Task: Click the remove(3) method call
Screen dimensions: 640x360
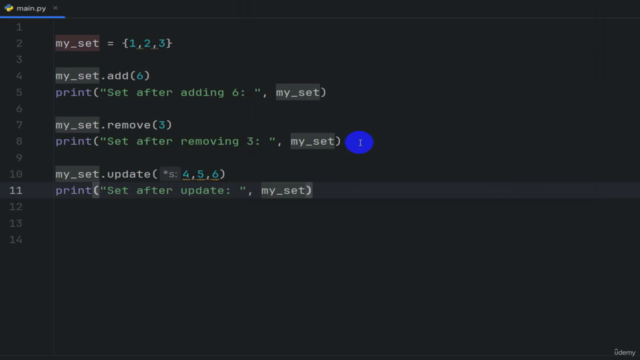Action: pyautogui.click(x=140, y=125)
